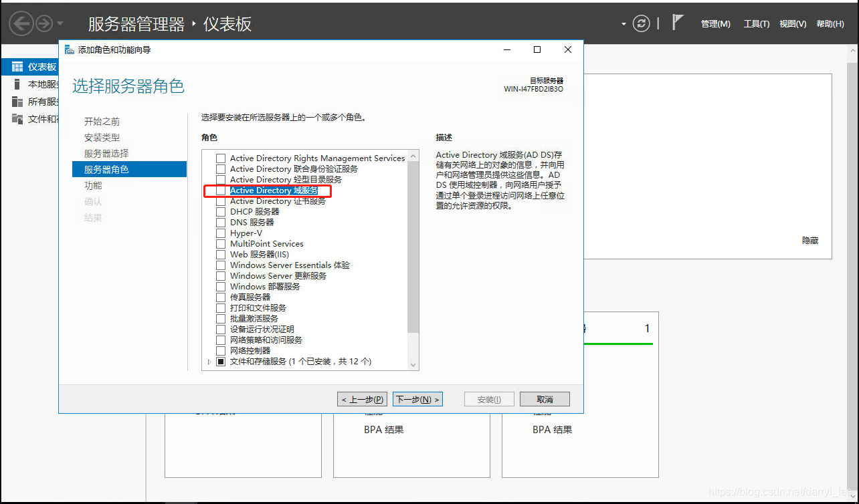The height and width of the screenshot is (504, 859).
Task: Enable Hyper-V role checkbox
Action: pos(221,233)
